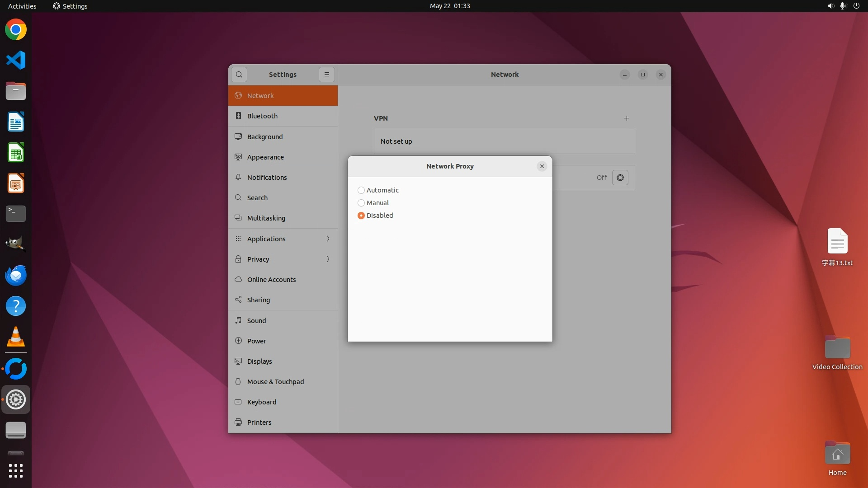
Task: Select the Automatic proxy option
Action: click(361, 190)
